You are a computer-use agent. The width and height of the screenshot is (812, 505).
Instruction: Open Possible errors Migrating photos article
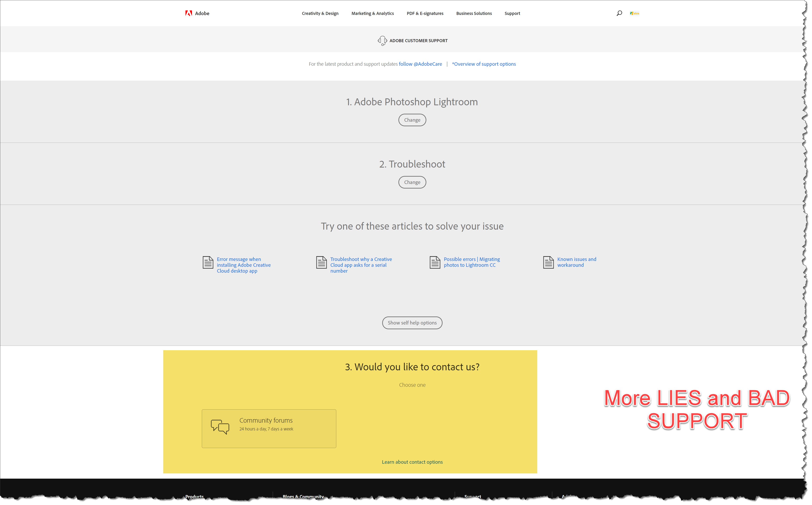(x=472, y=262)
